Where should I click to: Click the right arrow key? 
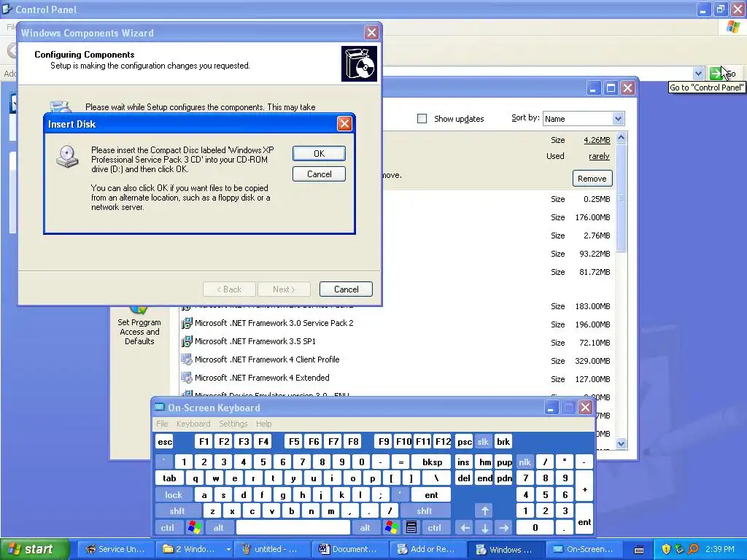coord(504,528)
